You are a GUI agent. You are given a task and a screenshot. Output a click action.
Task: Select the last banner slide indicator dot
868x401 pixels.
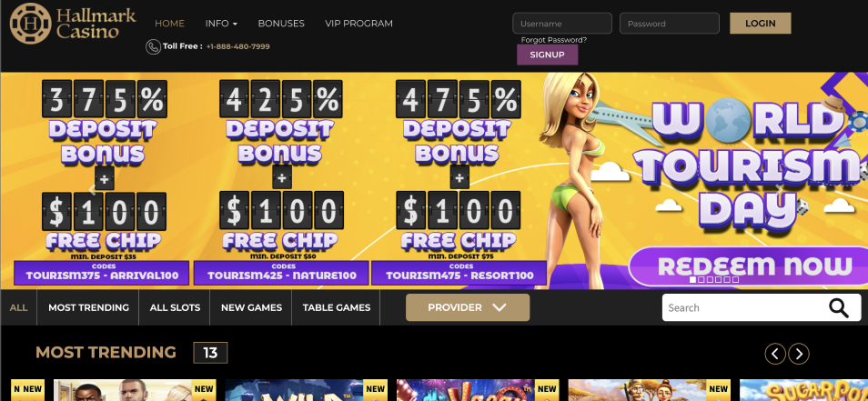[736, 280]
